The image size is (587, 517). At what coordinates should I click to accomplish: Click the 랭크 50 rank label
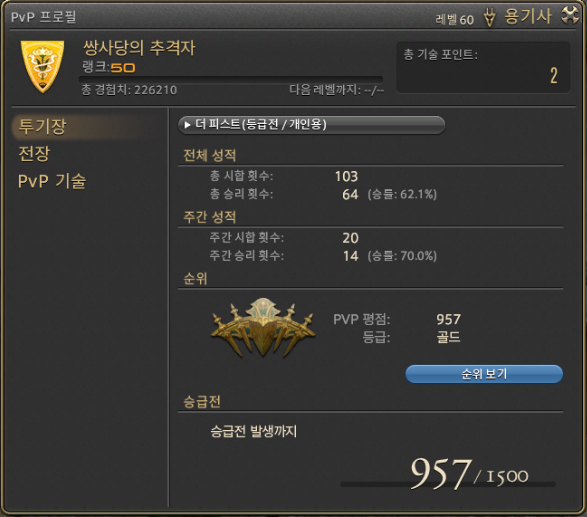pyautogui.click(x=109, y=67)
